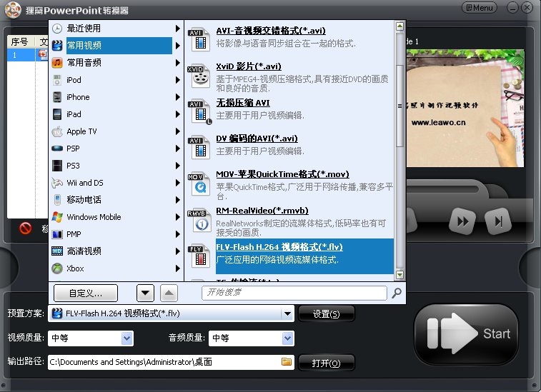Click the PSP console icon
The image size is (541, 392).
(x=57, y=149)
